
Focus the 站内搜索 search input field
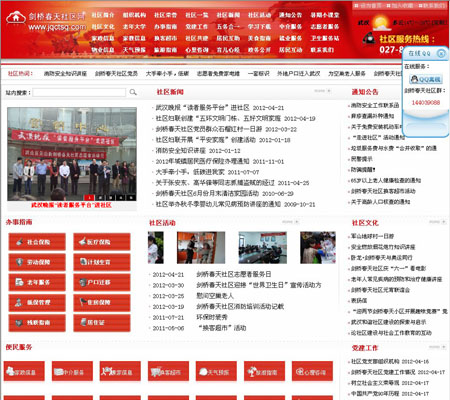(79, 92)
